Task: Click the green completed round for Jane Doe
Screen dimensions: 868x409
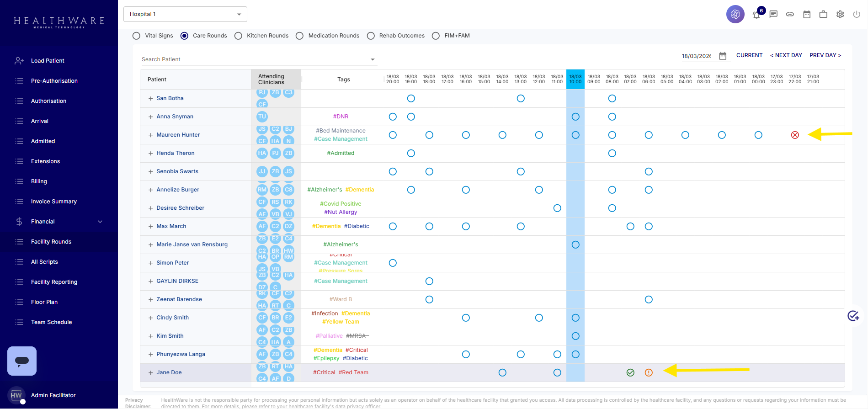Action: click(x=630, y=372)
